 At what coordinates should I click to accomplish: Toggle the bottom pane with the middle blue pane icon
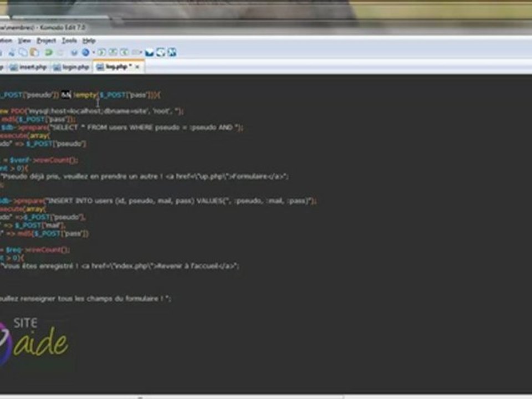point(161,52)
